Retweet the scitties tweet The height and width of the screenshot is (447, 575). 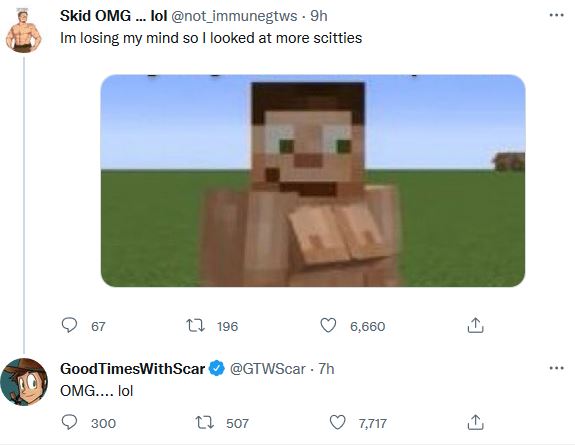point(195,325)
